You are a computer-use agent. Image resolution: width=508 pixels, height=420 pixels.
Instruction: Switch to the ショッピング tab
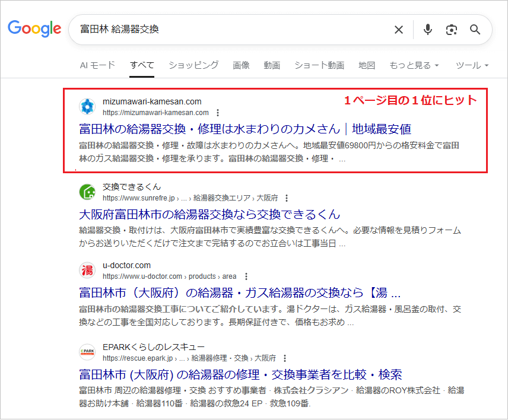coord(193,65)
